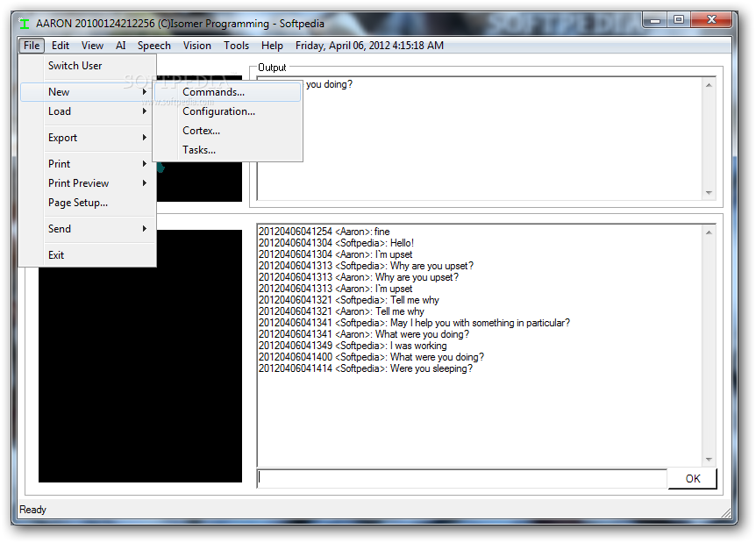Maximize the AARON window
The image size is (756, 543).
click(679, 20)
